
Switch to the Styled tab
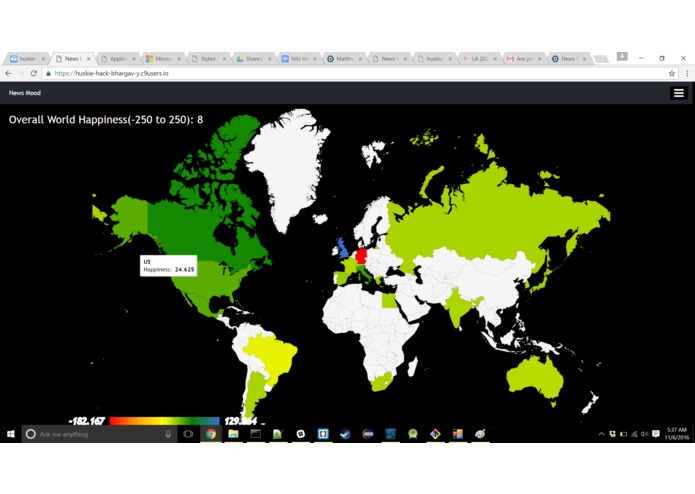pos(208,58)
